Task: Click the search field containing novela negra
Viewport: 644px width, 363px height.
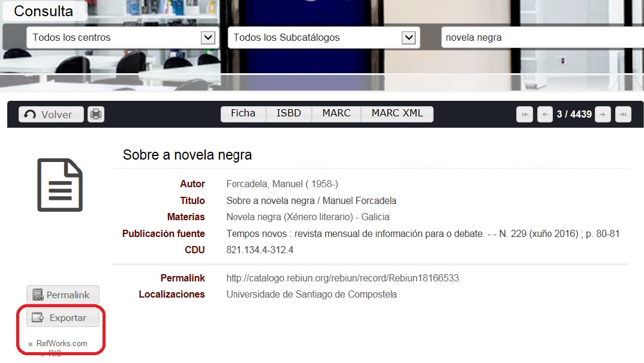Action: click(540, 37)
